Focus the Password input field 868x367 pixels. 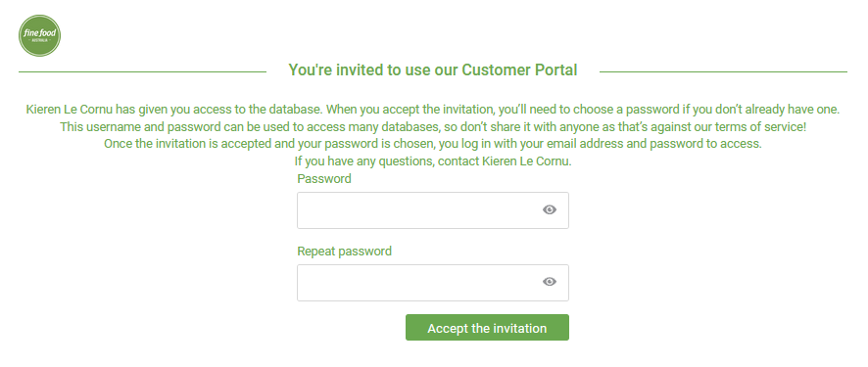pos(433,210)
